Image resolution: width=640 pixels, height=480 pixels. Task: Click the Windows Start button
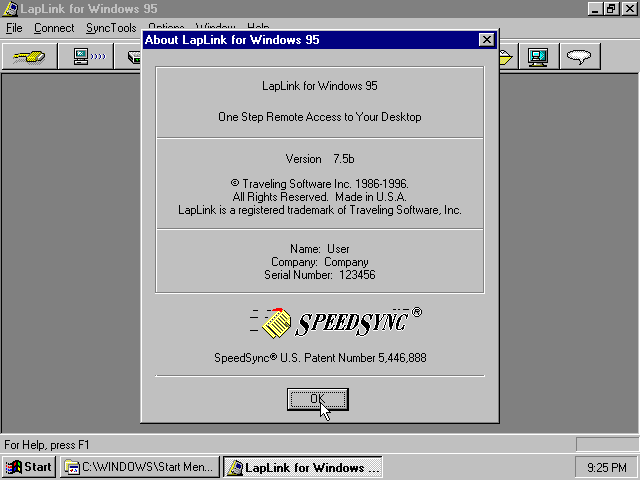tap(29, 467)
